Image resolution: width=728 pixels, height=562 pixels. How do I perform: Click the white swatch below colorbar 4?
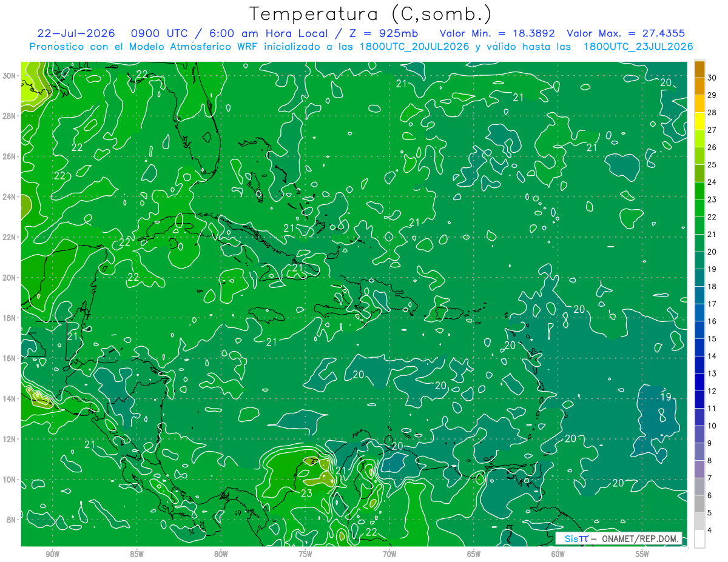699,539
